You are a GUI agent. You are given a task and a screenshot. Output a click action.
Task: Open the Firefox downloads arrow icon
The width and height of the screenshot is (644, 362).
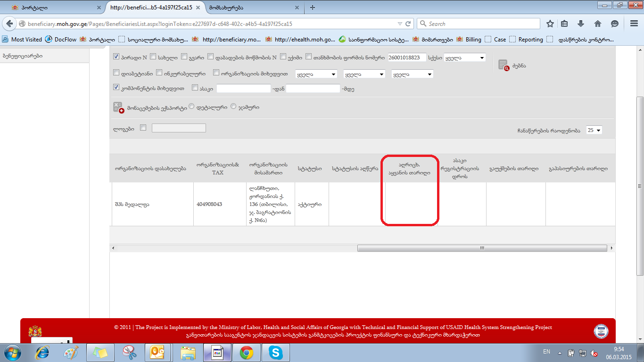[x=581, y=24]
